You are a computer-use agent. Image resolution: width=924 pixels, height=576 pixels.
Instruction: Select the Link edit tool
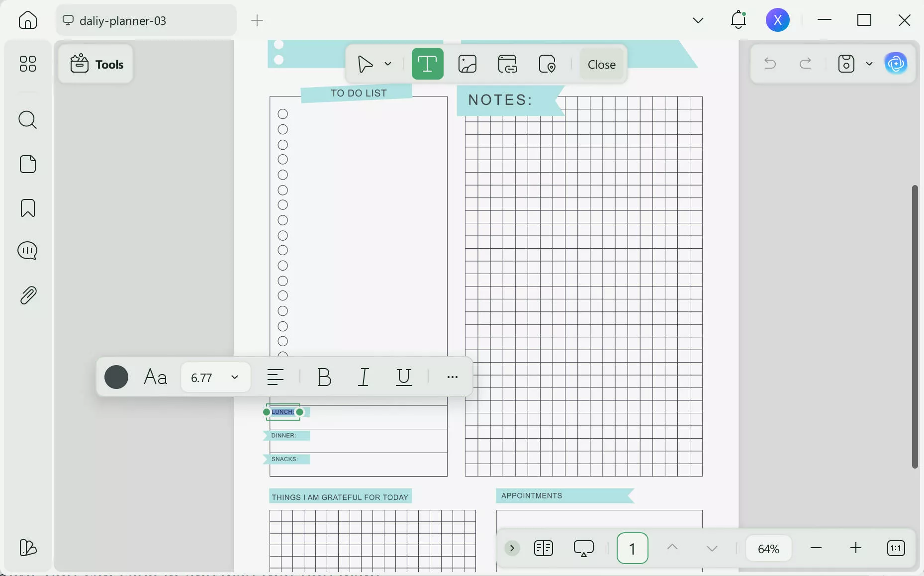pos(508,64)
